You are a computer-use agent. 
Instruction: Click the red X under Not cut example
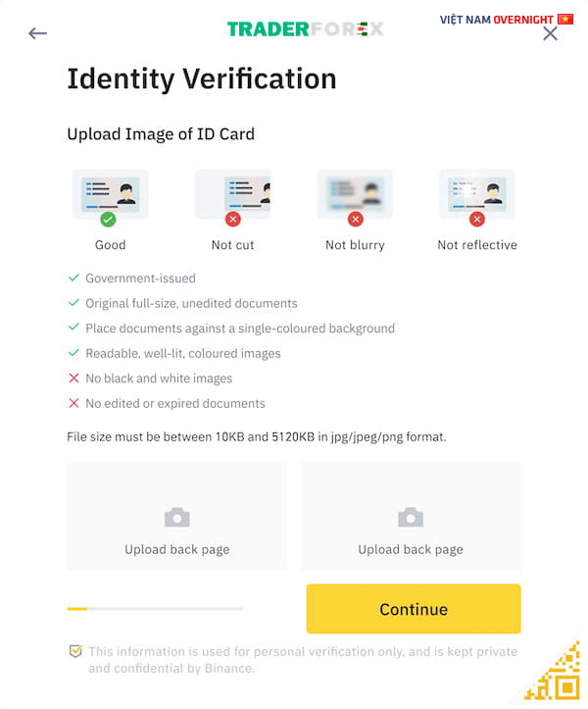pyautogui.click(x=233, y=220)
